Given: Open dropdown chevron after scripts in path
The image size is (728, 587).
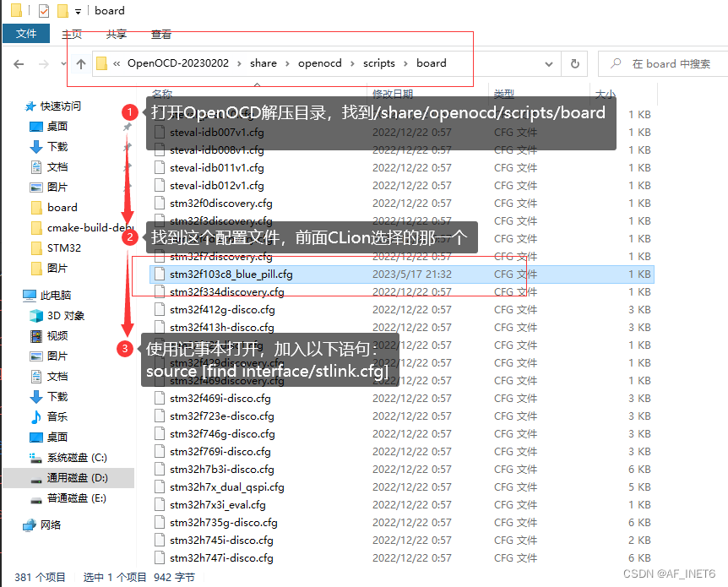Looking at the screenshot, I should tap(405, 63).
